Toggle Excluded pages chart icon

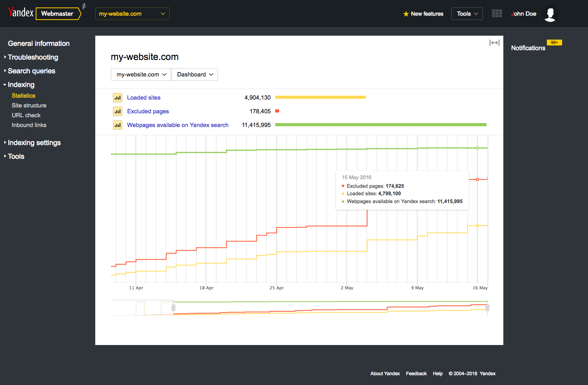(118, 111)
